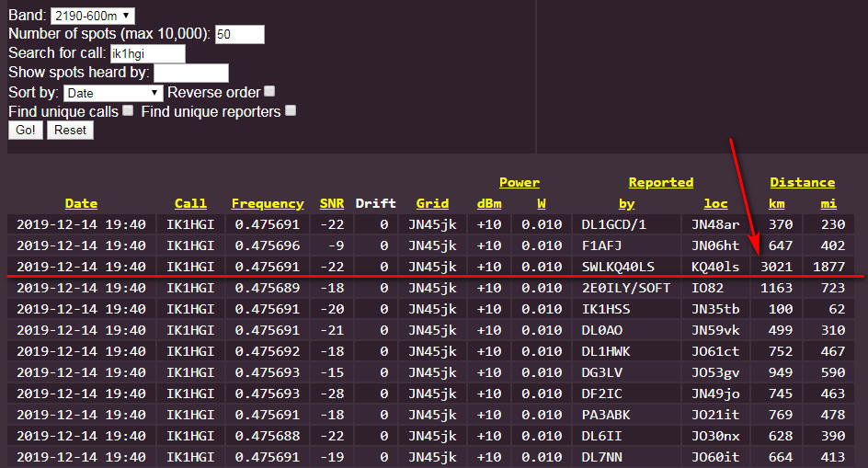Sort table by Date column header
The image size is (868, 468).
tap(81, 204)
